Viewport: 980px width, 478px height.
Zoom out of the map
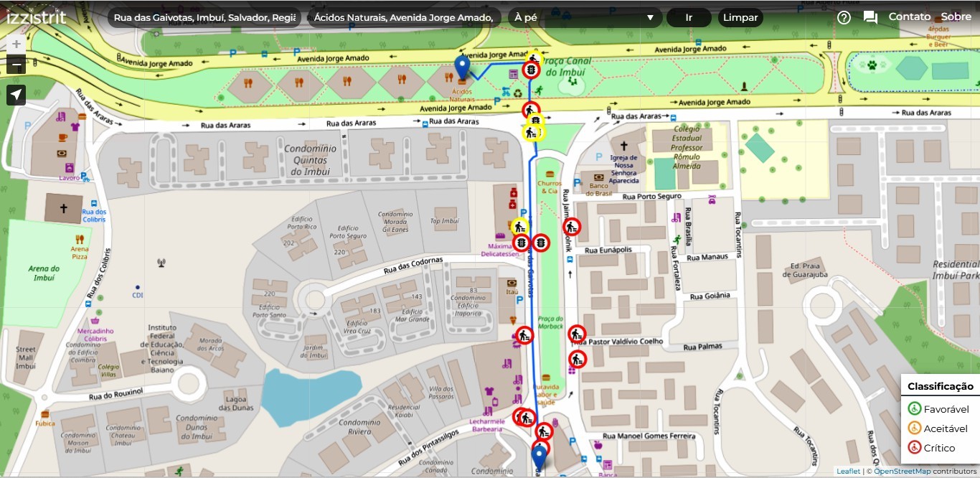coord(16,65)
